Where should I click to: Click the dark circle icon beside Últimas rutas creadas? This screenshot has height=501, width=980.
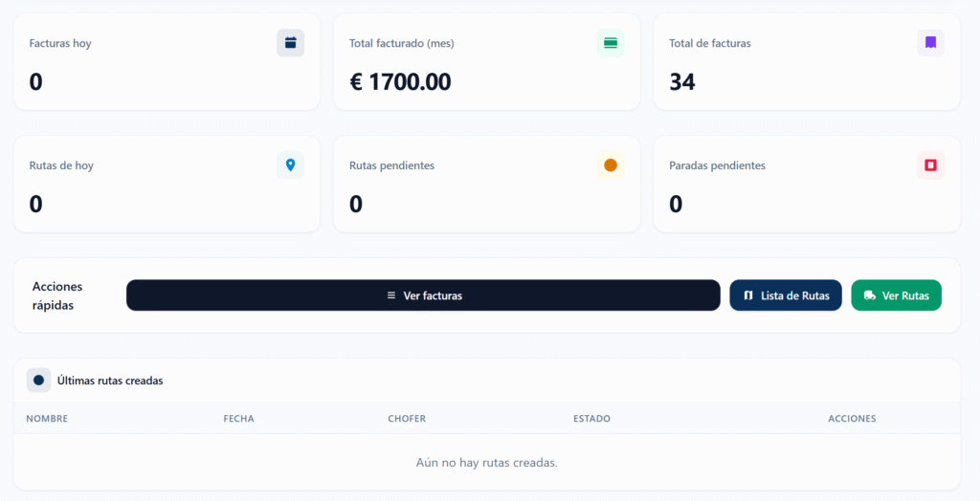pos(38,381)
